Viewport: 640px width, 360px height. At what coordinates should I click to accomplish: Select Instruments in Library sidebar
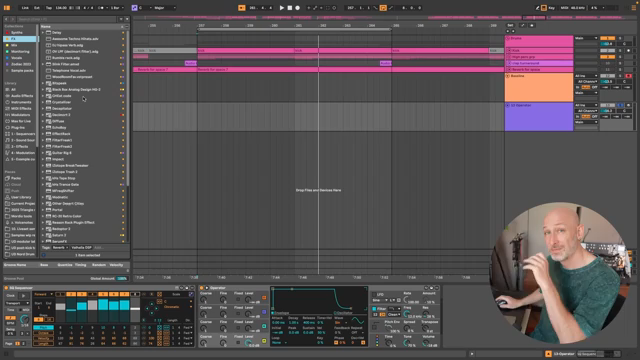coord(21,102)
